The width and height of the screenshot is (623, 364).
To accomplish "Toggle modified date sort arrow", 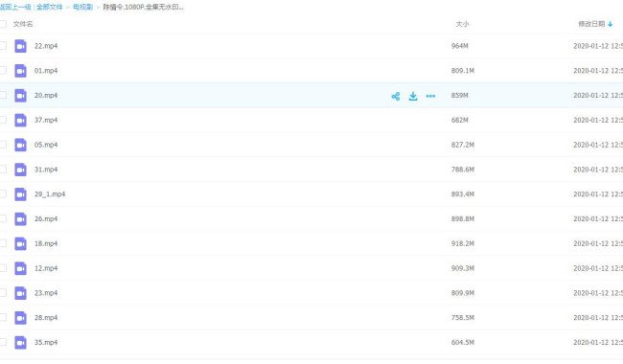I will coord(611,24).
